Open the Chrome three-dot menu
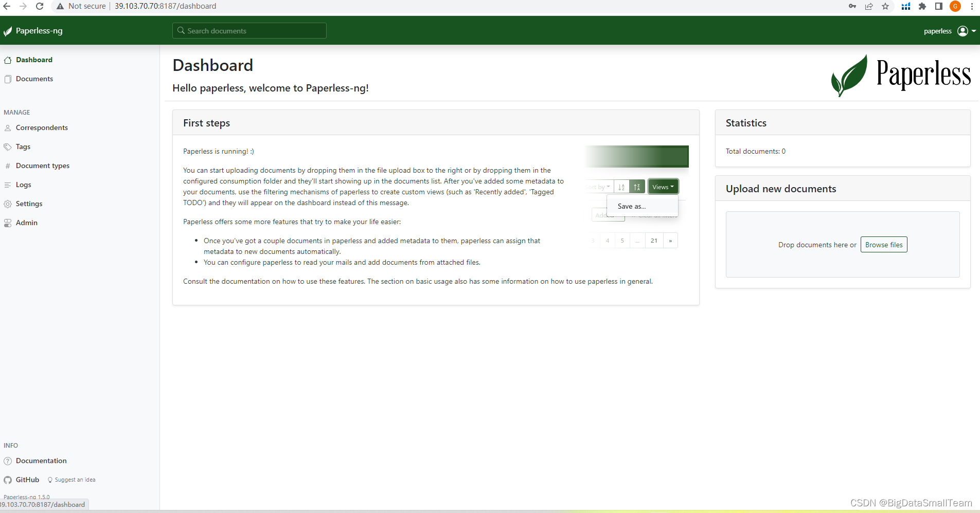 (972, 6)
